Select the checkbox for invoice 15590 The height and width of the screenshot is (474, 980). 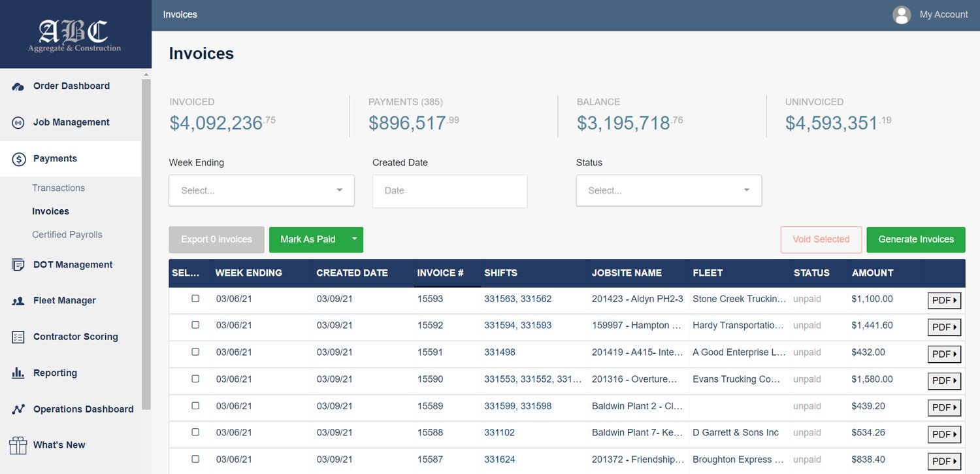click(x=195, y=379)
